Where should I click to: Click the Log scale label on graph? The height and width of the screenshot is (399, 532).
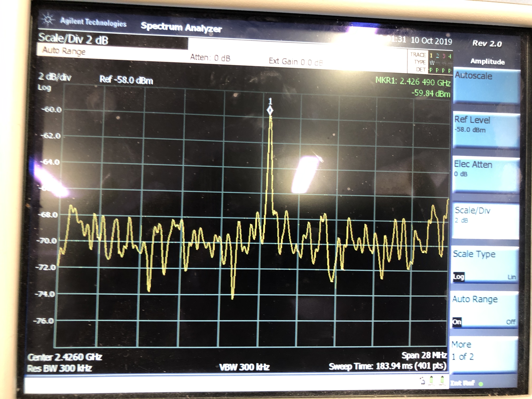click(44, 87)
